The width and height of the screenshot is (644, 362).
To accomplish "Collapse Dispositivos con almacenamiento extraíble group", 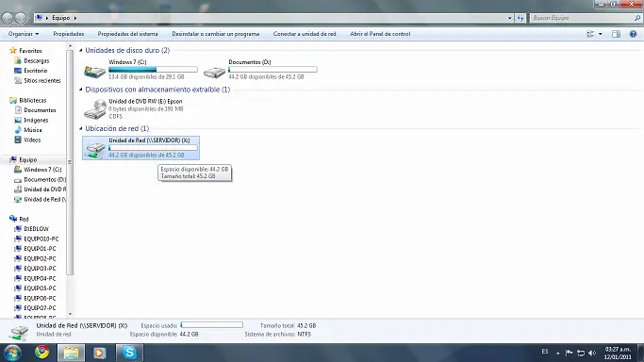I will click(81, 89).
